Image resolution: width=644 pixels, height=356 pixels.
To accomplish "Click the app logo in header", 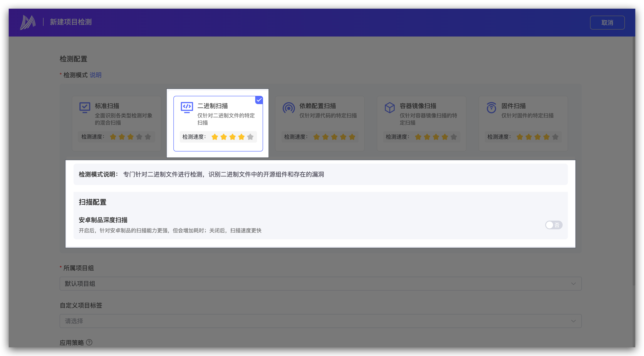I will (x=27, y=22).
